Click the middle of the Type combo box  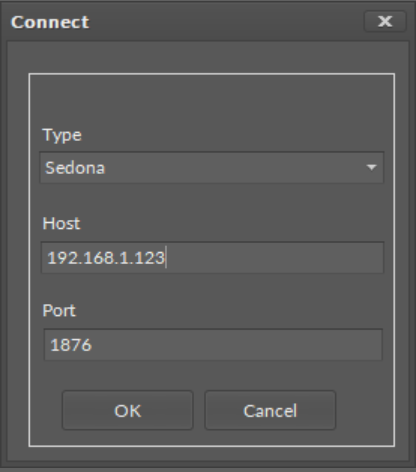coord(212,167)
